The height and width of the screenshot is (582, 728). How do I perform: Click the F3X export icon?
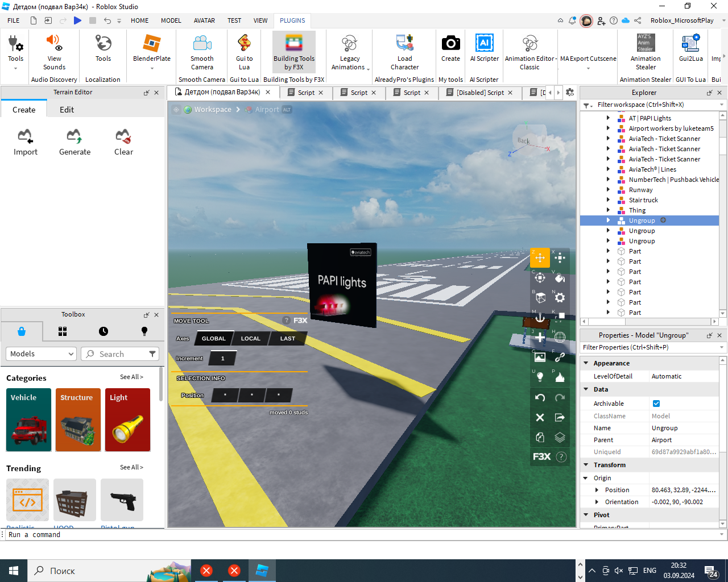pos(560,417)
